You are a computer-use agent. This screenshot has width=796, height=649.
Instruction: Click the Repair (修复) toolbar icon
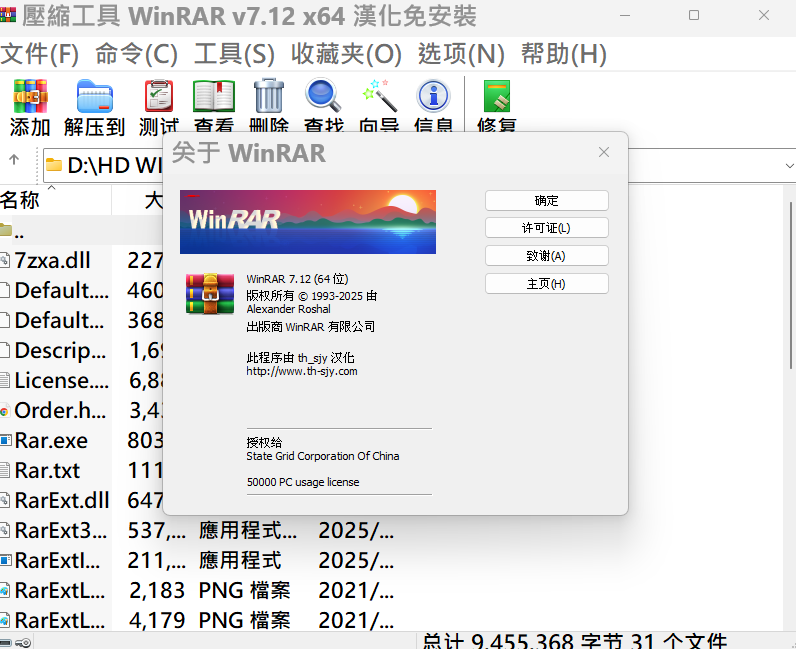496,95
